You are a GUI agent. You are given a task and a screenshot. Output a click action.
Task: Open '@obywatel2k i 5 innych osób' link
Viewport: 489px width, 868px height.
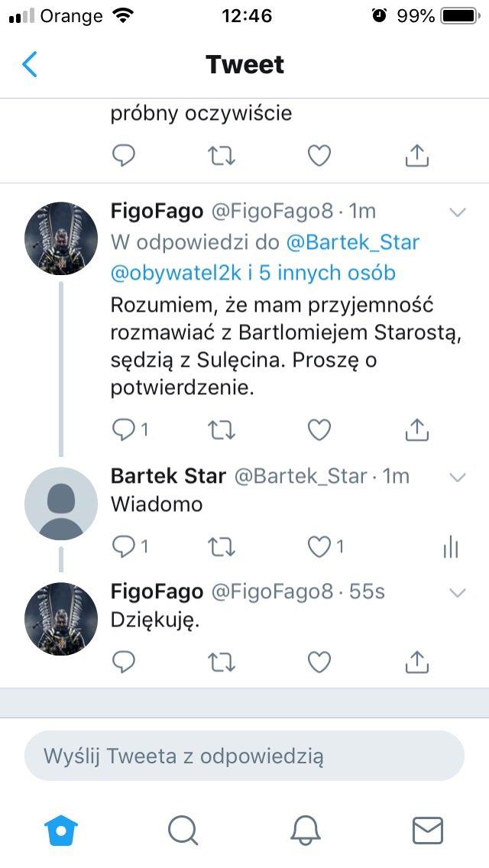point(253,273)
